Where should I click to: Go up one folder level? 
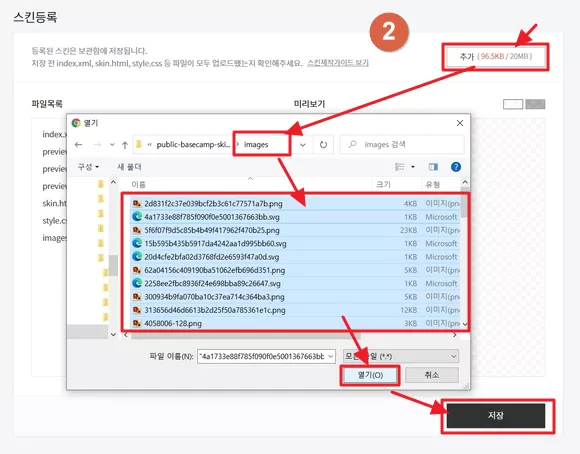125,145
